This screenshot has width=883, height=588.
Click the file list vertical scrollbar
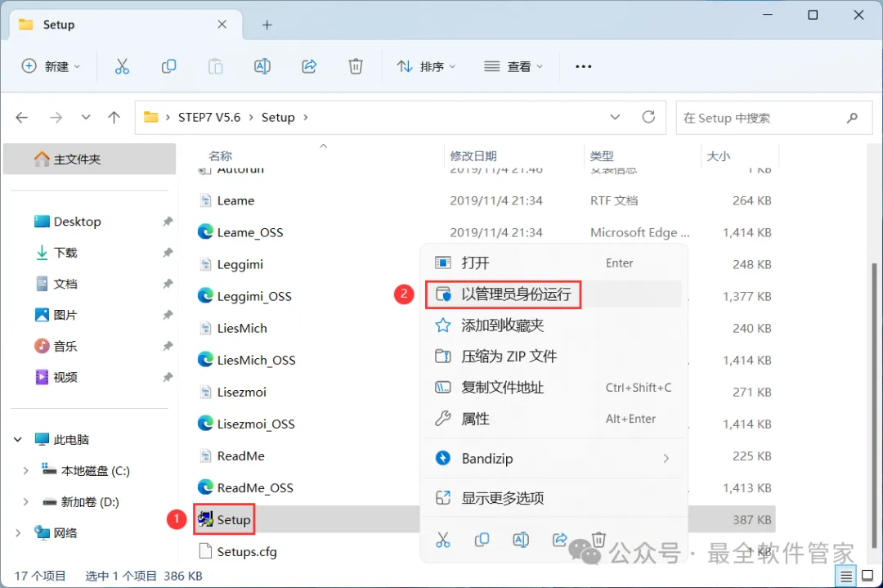874,404
